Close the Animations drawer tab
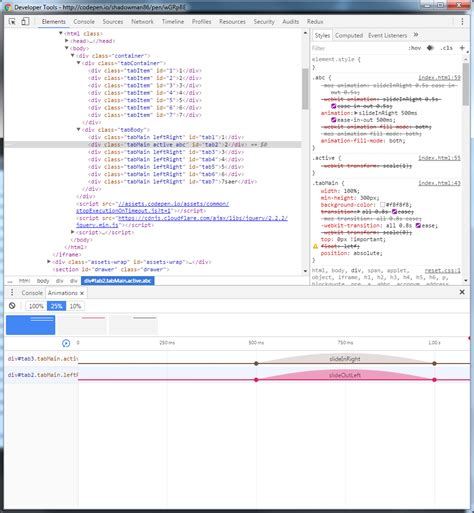This screenshot has height=513, width=474. [82, 293]
